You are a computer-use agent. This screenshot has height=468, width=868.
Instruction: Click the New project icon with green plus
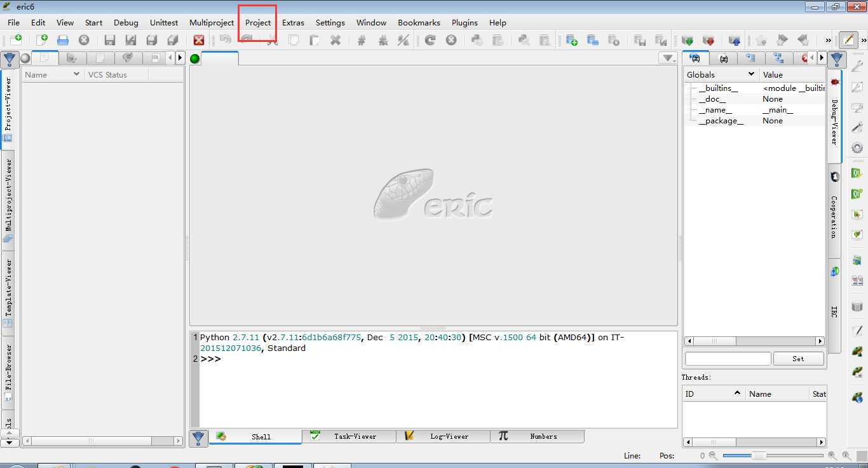click(571, 40)
